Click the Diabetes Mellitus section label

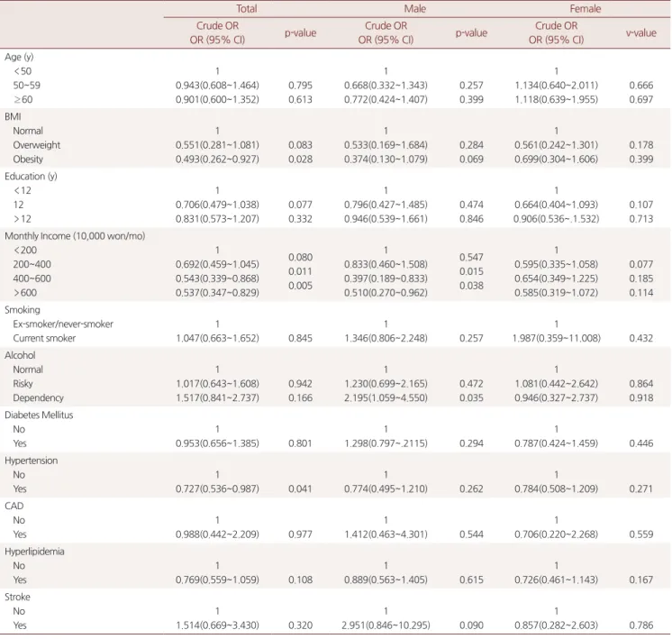coord(39,415)
